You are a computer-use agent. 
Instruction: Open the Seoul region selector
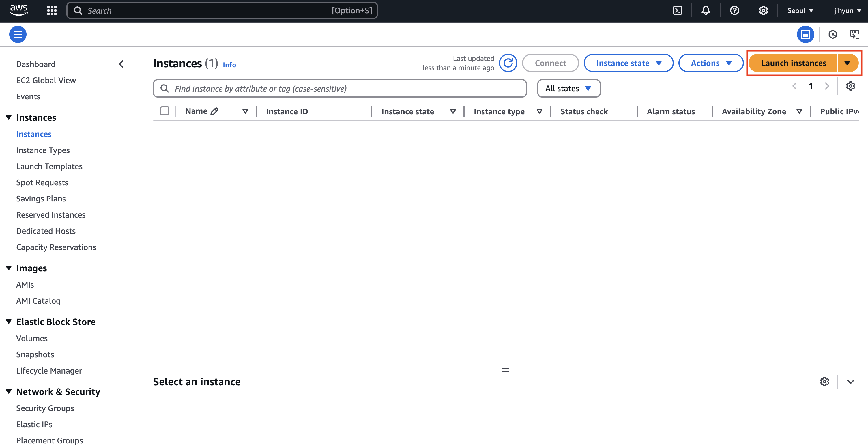(800, 10)
